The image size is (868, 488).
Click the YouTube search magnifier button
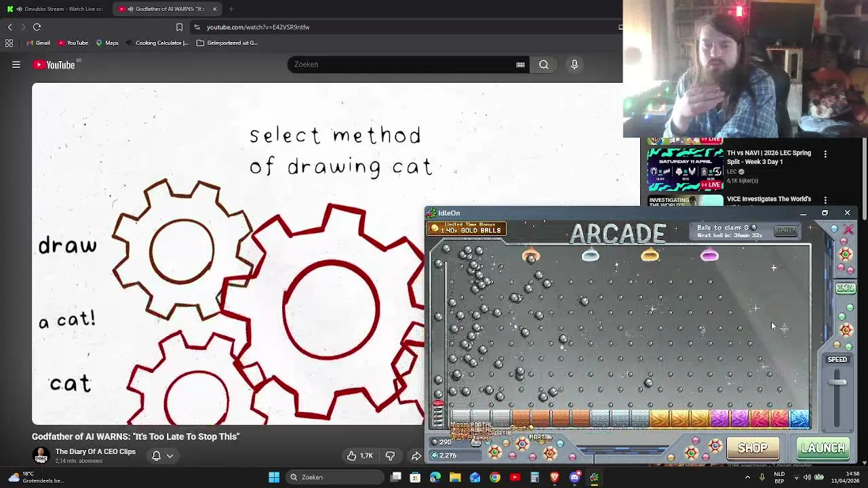point(544,64)
